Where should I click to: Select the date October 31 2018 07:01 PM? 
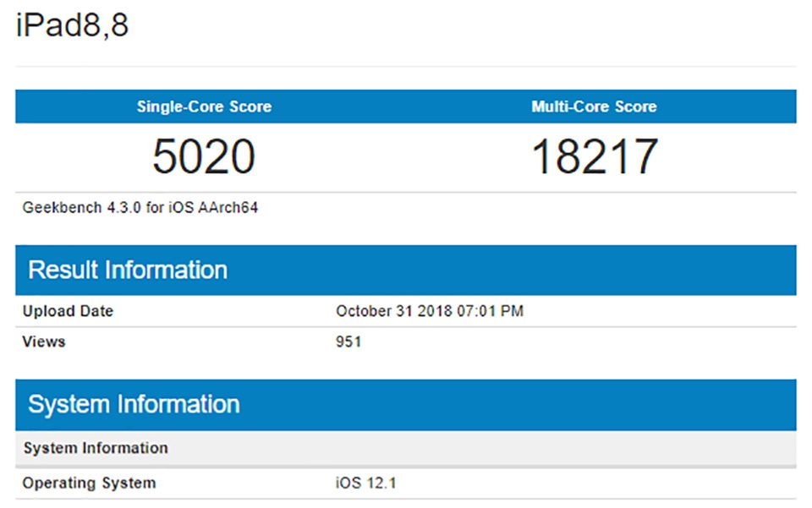pos(430,311)
